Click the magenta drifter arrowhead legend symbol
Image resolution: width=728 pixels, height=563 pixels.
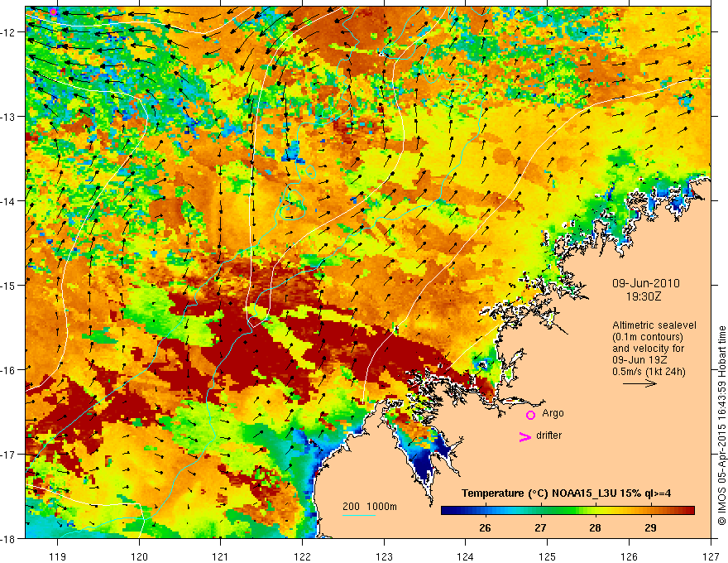click(x=524, y=436)
